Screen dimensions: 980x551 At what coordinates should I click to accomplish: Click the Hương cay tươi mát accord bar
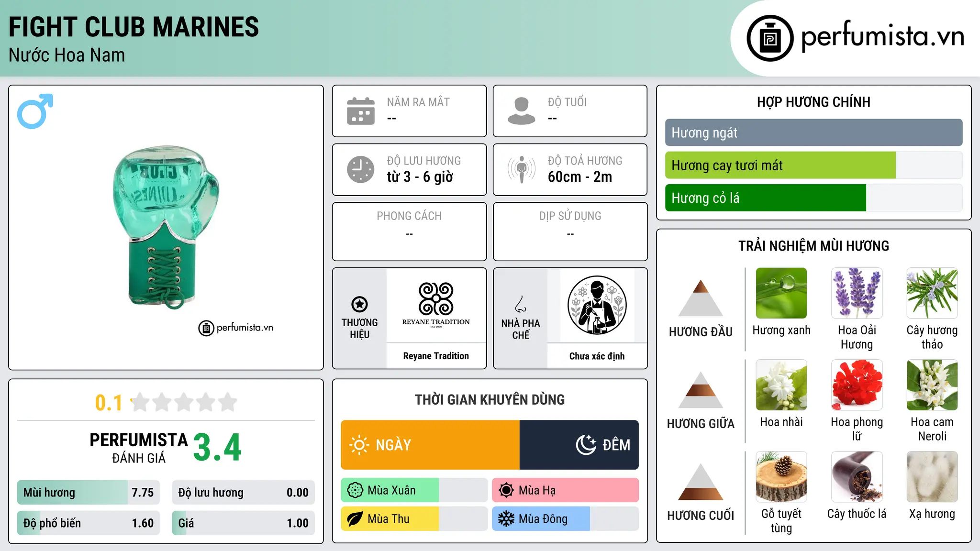click(813, 165)
